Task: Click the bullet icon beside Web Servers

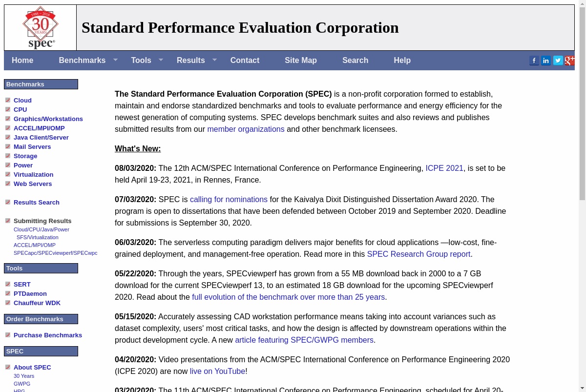Action: click(8, 184)
